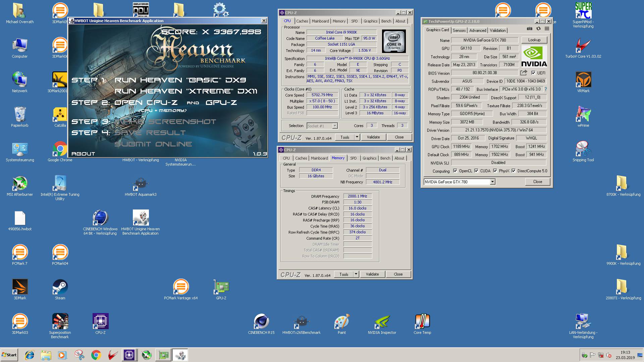644x362 pixels.
Task: Click Close button in bottom CPU-Z window
Action: tap(398, 274)
